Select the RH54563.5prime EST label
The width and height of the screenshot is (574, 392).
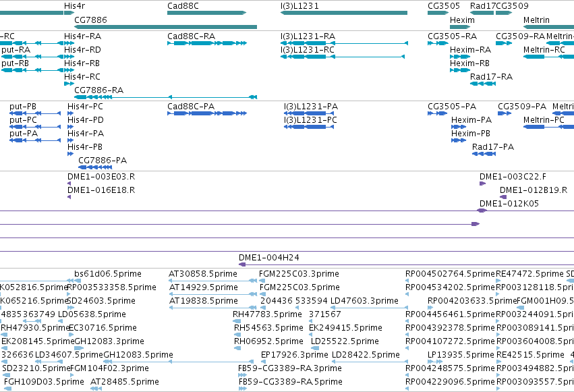(x=269, y=329)
